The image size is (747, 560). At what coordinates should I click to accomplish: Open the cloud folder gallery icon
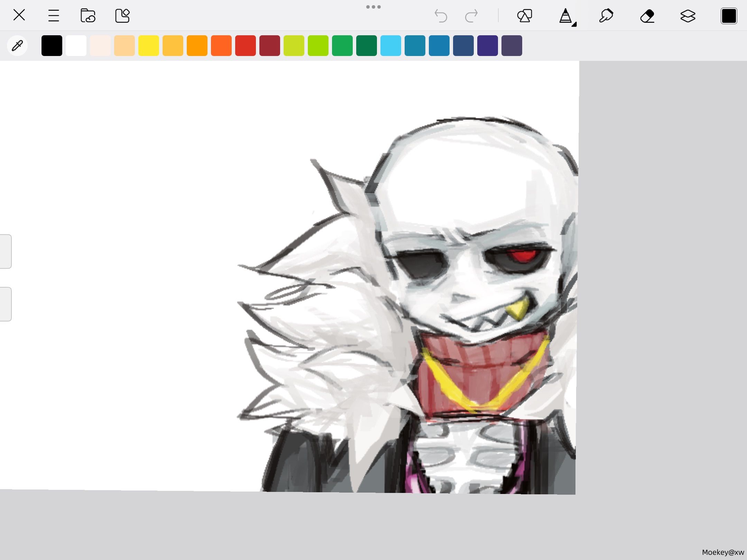coord(88,16)
